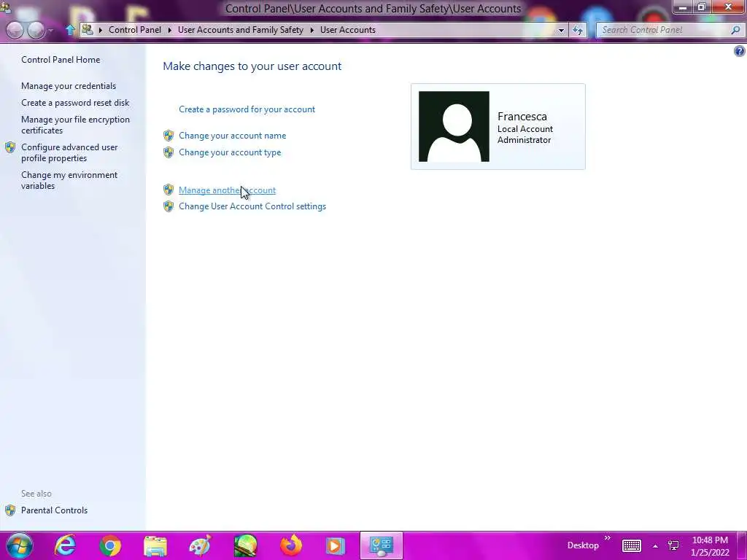
Task: Click the blue Up arrow icon
Action: (70, 29)
